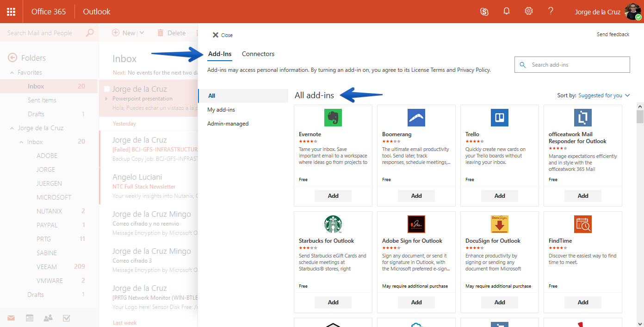Open the Send feedback link
Screen dimensions: 644x327
[x=613, y=34]
